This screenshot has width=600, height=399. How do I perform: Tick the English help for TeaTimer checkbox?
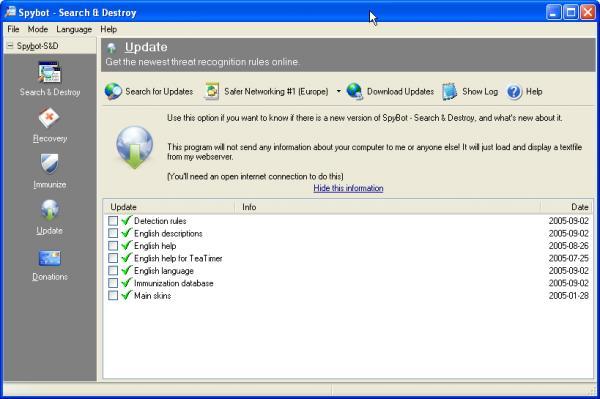[x=113, y=258]
